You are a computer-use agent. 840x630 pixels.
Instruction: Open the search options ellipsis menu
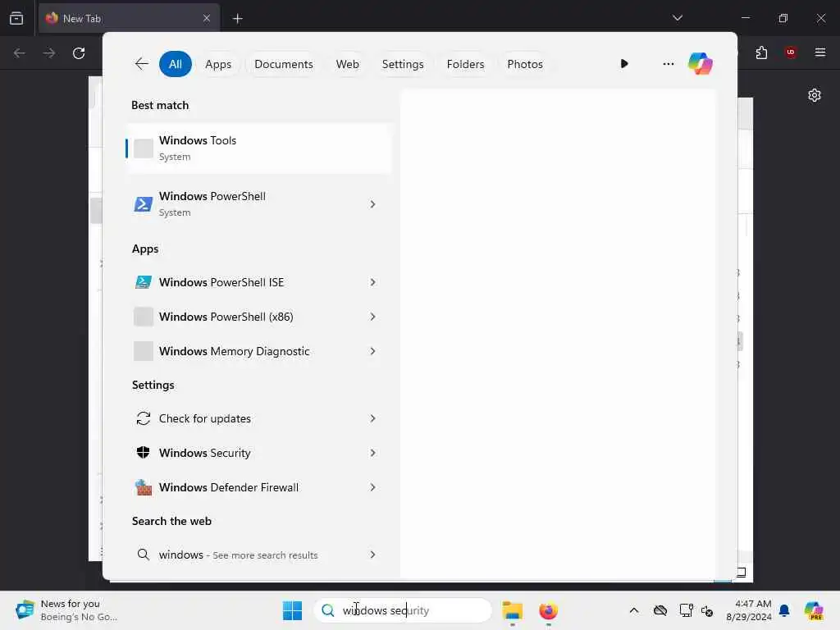tap(668, 64)
